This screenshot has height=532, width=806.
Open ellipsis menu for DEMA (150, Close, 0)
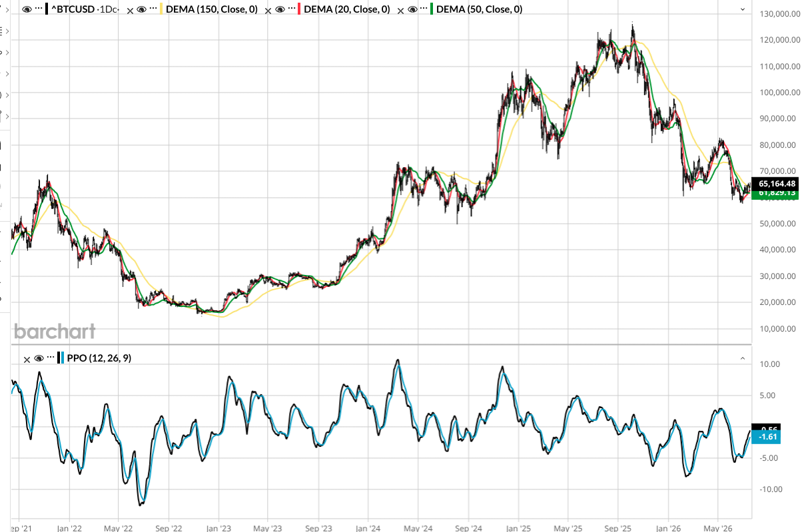tap(153, 9)
